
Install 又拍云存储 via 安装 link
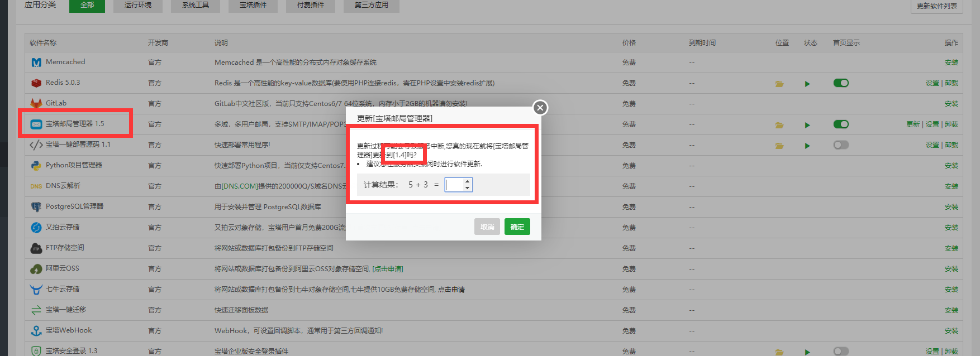click(x=952, y=228)
